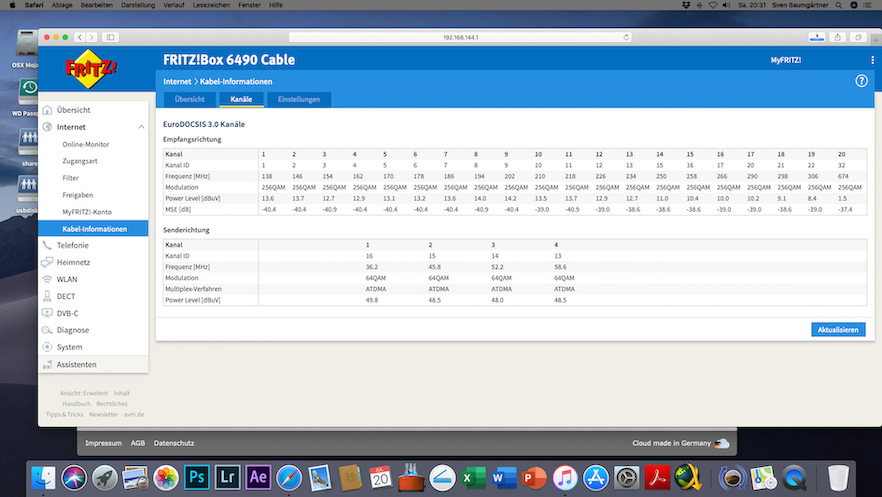
Task: Show all tabs overview in Safari
Action: coord(858,37)
